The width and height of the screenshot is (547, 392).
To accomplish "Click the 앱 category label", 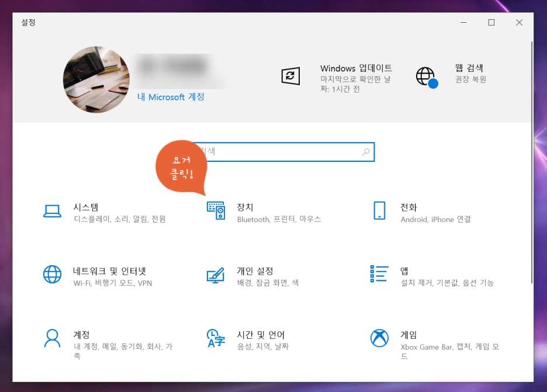I will 404,271.
